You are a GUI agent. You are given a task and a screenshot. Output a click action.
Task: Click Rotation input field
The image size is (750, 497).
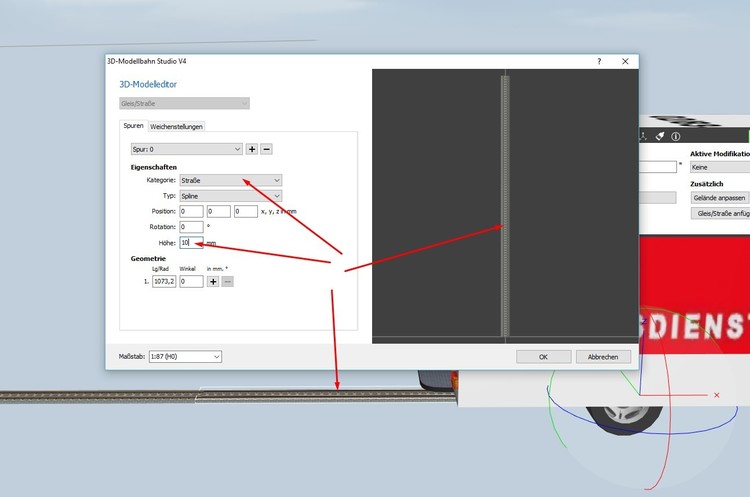click(x=191, y=227)
